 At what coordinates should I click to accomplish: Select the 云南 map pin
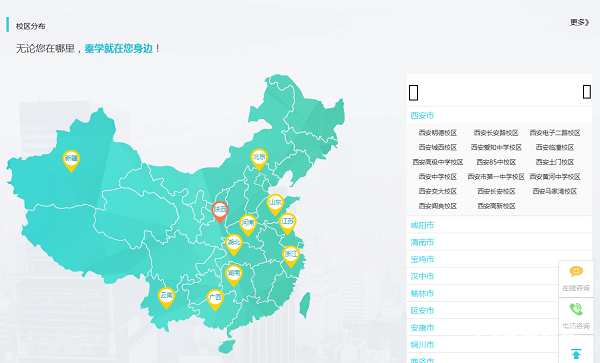[166, 298]
